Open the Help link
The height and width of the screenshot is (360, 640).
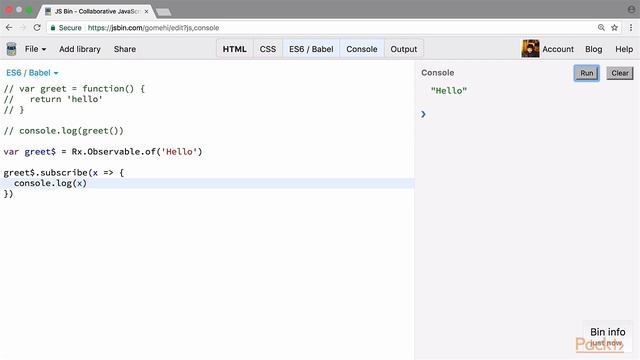(624, 49)
